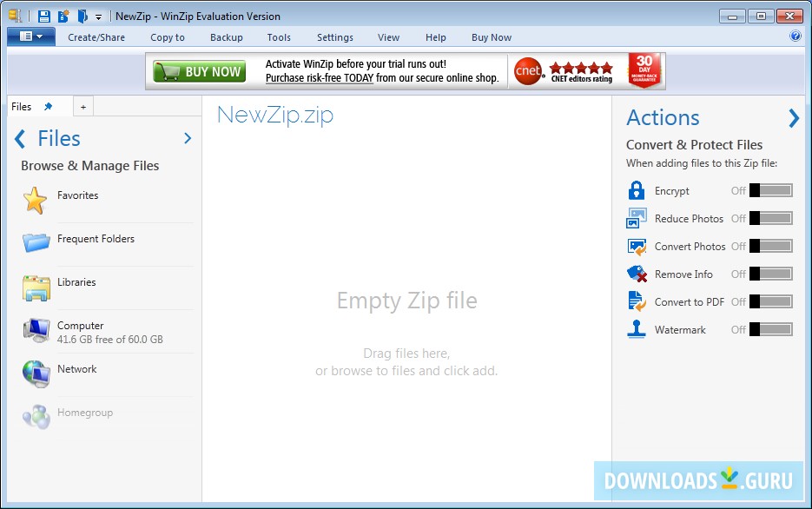The height and width of the screenshot is (509, 812).
Task: Toggle the Encrypt switch on
Action: (771, 190)
